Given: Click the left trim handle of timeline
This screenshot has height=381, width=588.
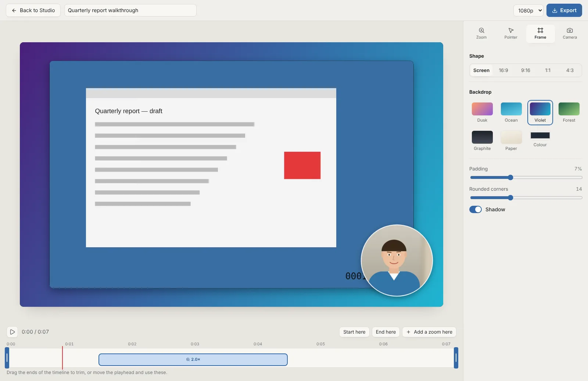Looking at the screenshot, I should [x=7, y=357].
